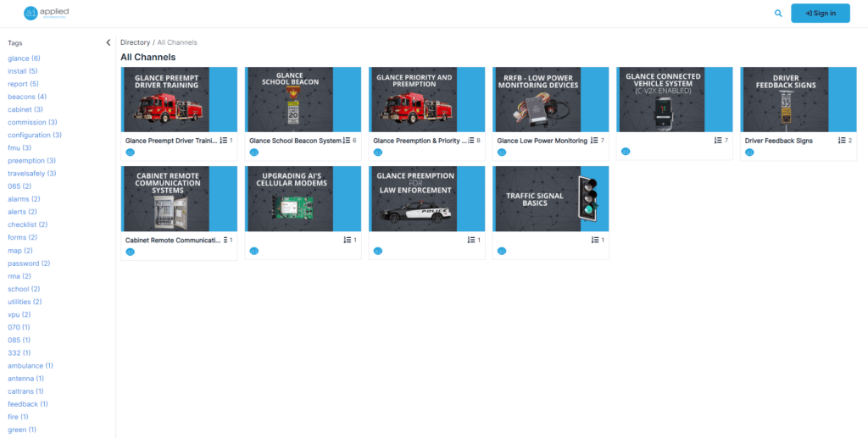Choose the preemption (3) tag
868x438 pixels.
tap(32, 161)
